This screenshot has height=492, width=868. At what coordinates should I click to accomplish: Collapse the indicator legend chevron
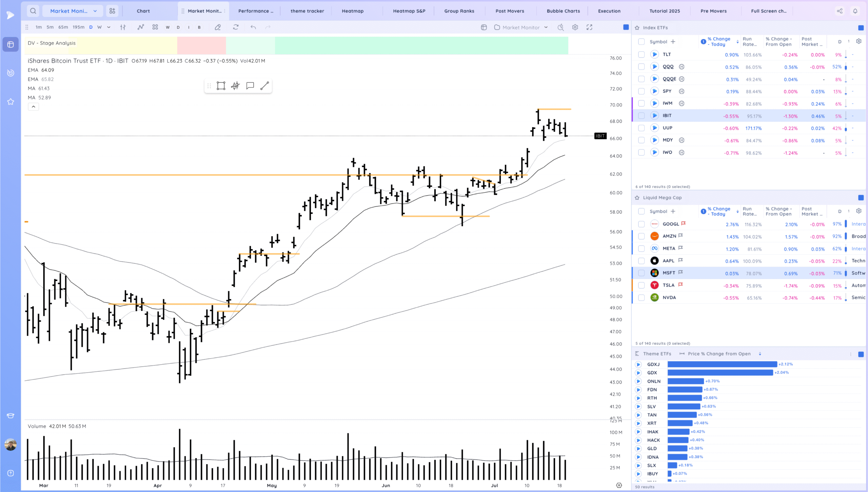33,107
